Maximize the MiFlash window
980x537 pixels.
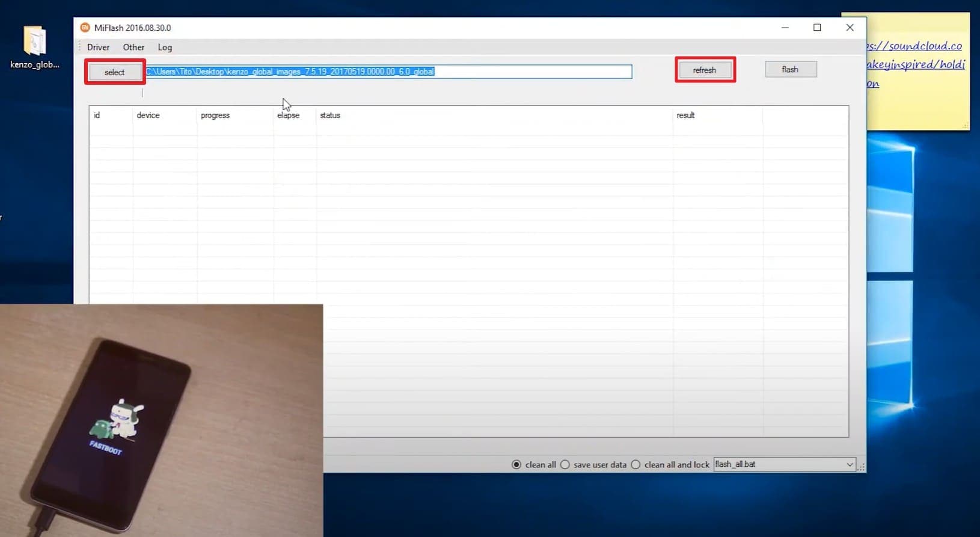tap(817, 28)
